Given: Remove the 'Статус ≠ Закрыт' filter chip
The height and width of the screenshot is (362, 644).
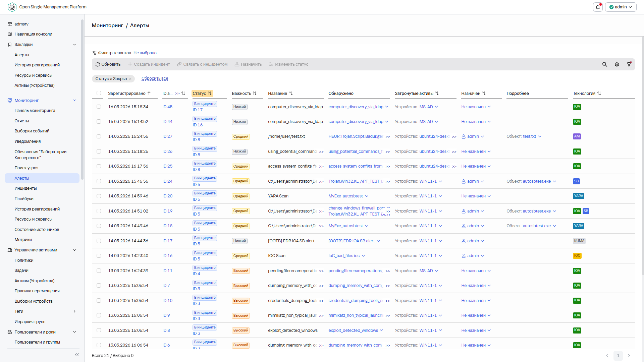Looking at the screenshot, I should [130, 79].
